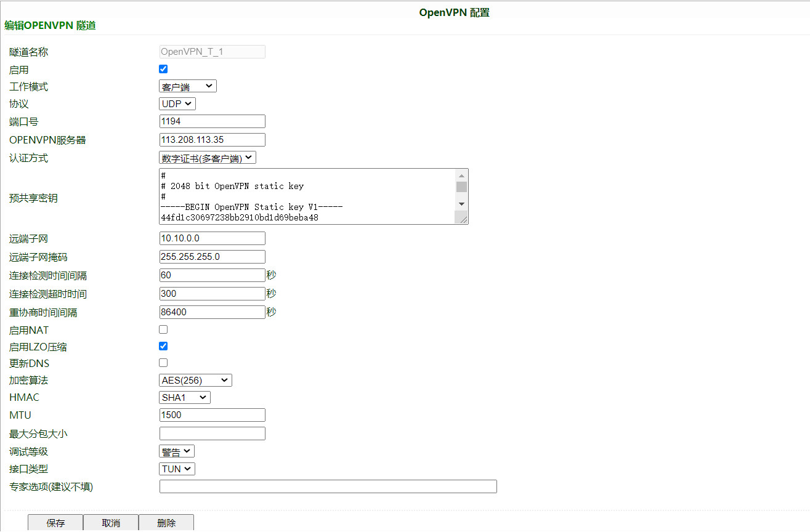Click the 远端子网 input field
Image resolution: width=810 pixels, height=532 pixels.
(x=212, y=238)
